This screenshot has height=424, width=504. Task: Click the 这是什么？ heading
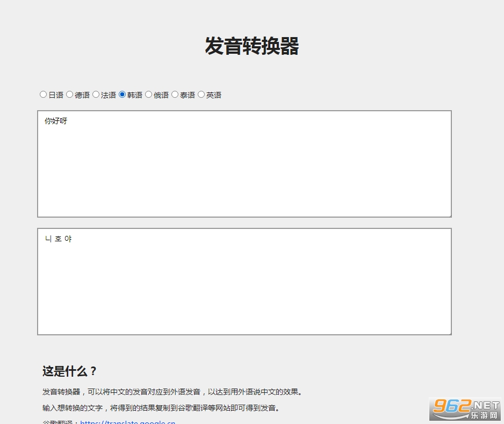[x=70, y=371]
